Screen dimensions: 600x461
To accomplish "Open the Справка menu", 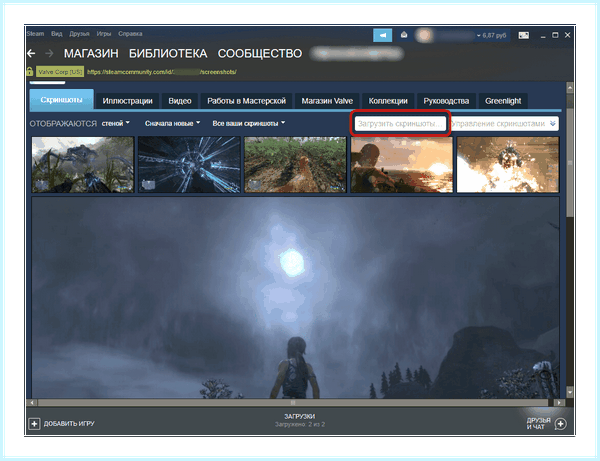I will tap(130, 34).
